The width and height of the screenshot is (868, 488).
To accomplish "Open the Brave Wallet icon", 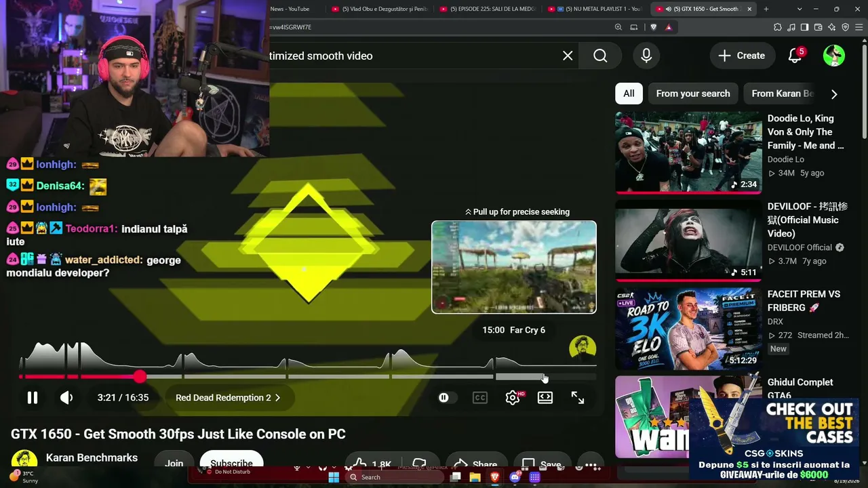I will 818,27.
